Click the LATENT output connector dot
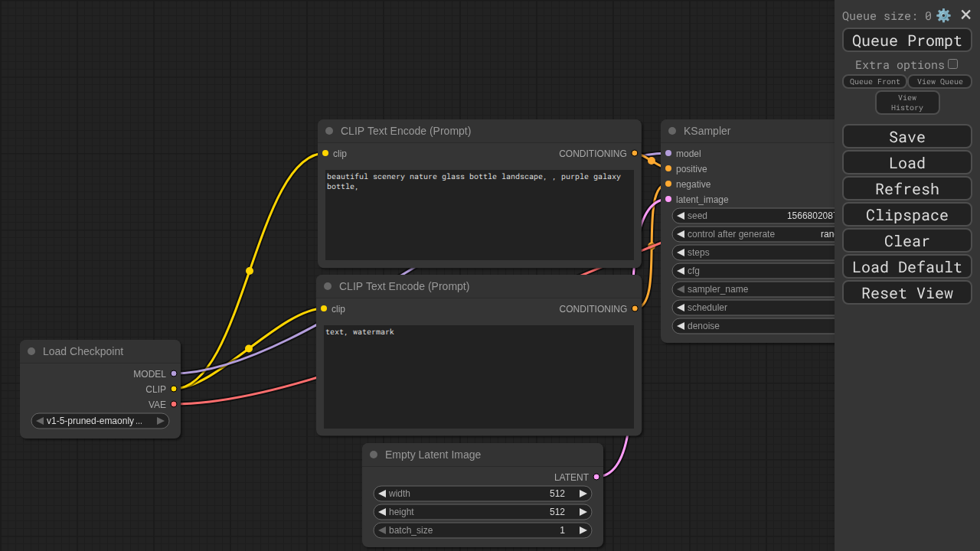The width and height of the screenshot is (980, 551). click(596, 477)
